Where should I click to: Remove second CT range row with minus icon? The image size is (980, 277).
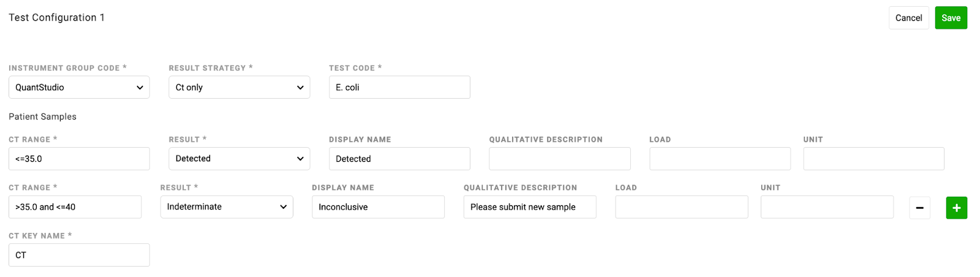pos(919,208)
